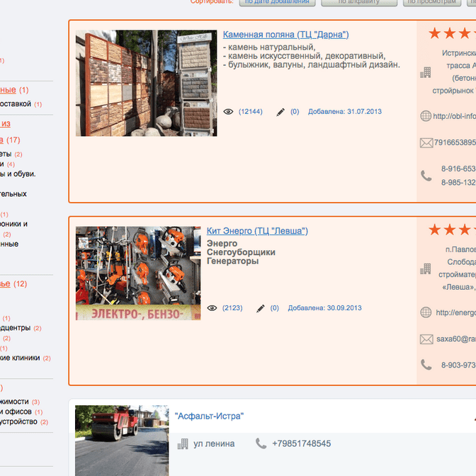This screenshot has height=476, width=476.
Task: Sort listings по алфавиту
Action: tap(359, 2)
